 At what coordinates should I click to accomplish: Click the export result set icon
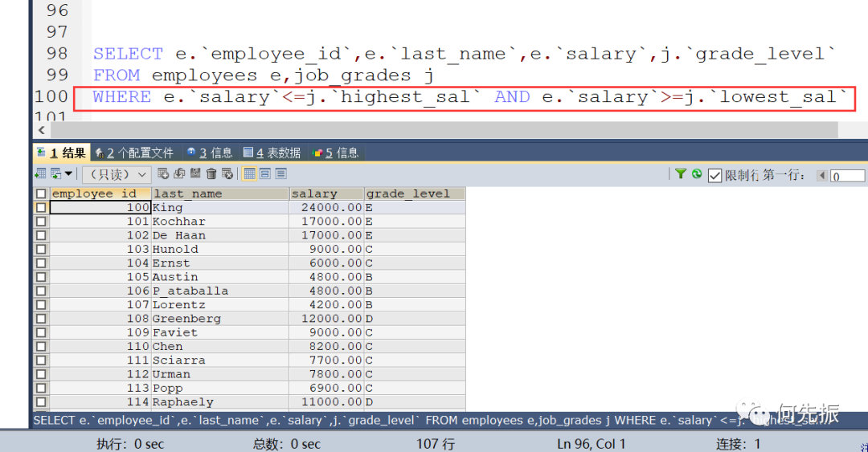40,174
